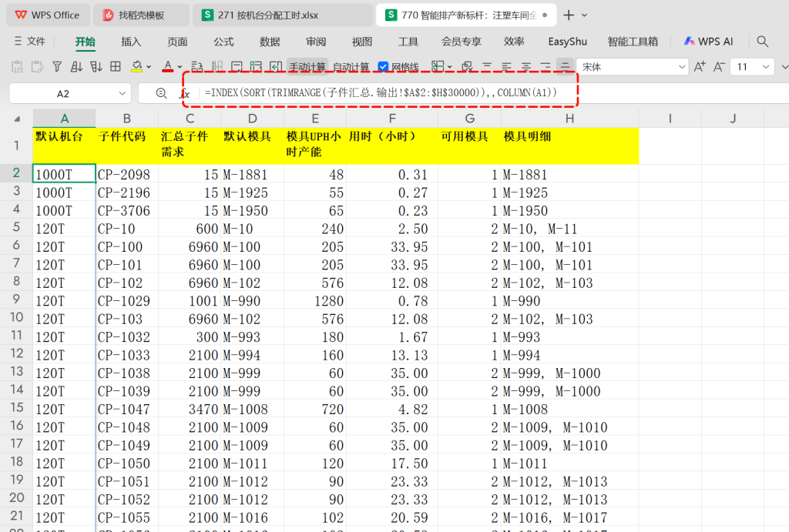Click the filter funnel icon
789x532 pixels.
pos(57,67)
